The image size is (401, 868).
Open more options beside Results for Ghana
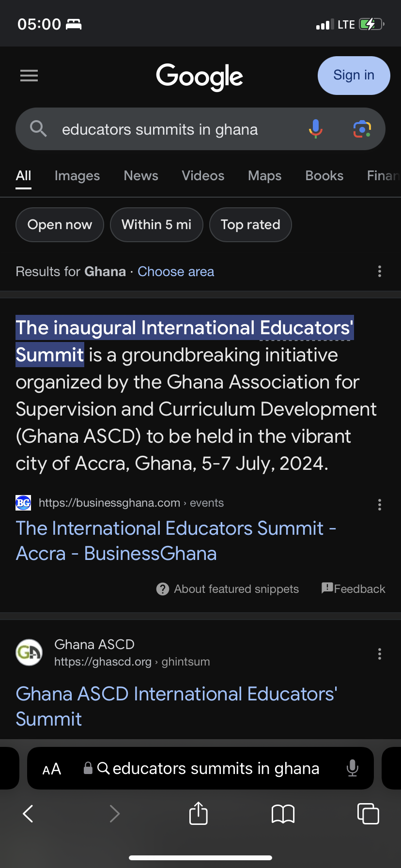pyautogui.click(x=380, y=271)
